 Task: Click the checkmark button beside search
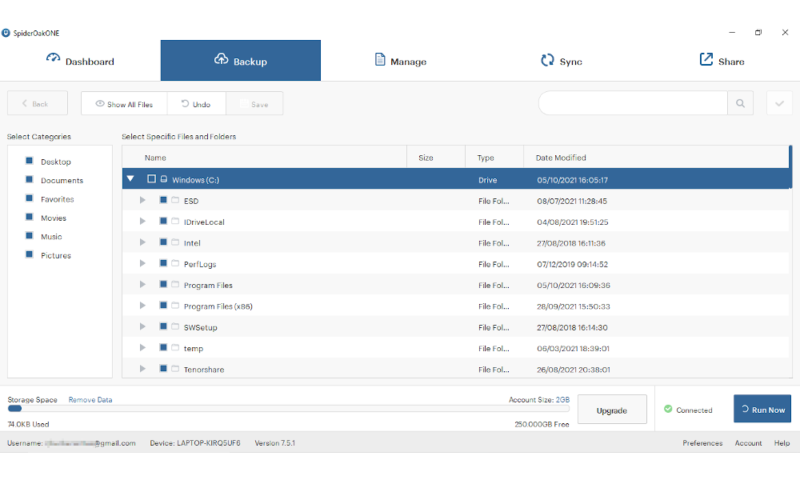[779, 104]
